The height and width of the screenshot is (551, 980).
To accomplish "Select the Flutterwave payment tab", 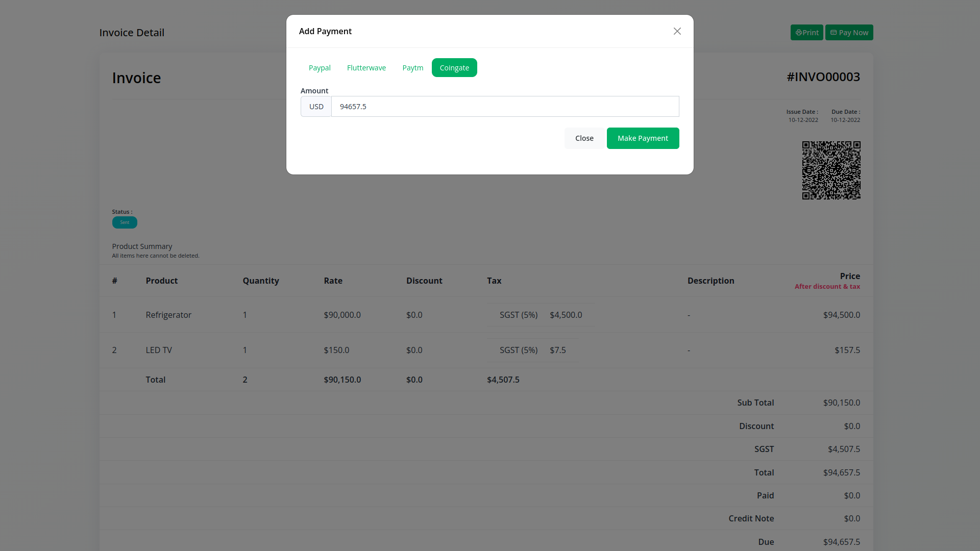I will click(366, 68).
